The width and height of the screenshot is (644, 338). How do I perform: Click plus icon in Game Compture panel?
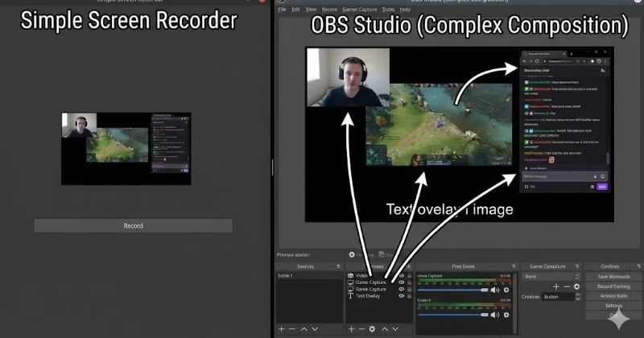click(556, 286)
